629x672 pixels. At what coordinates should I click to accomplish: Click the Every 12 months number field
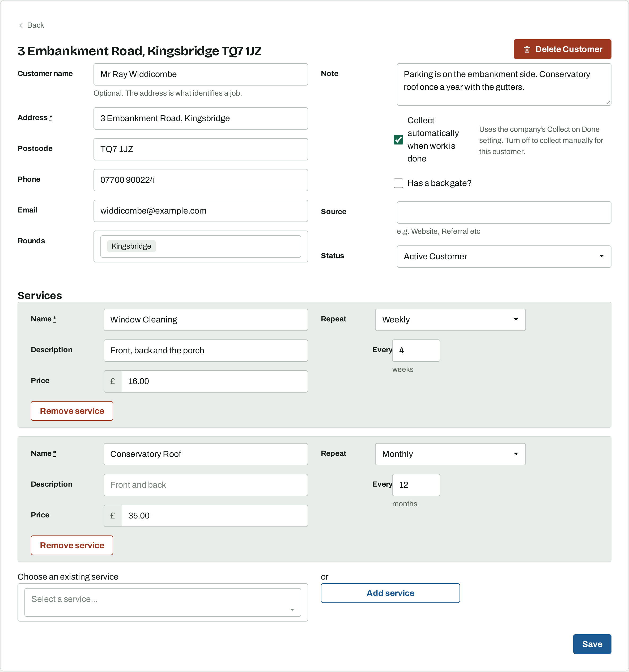point(416,485)
